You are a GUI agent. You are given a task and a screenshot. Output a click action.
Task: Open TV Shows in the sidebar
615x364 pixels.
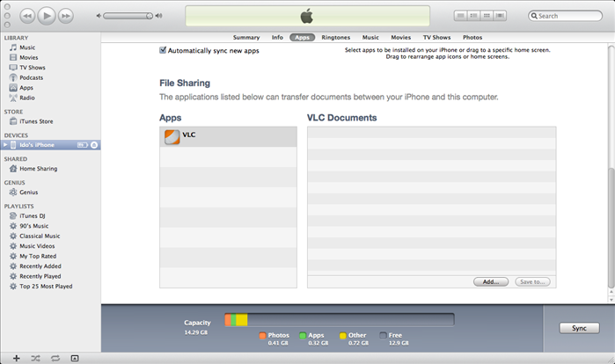pyautogui.click(x=33, y=68)
